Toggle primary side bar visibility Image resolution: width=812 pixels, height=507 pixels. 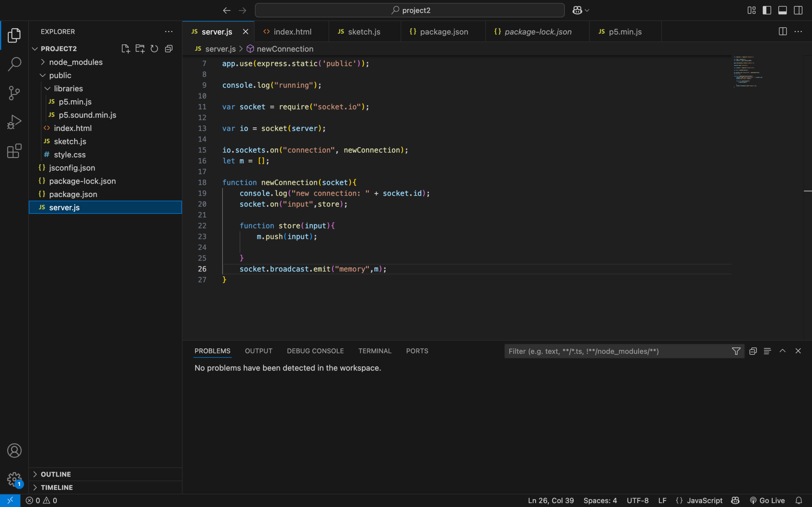[767, 10]
